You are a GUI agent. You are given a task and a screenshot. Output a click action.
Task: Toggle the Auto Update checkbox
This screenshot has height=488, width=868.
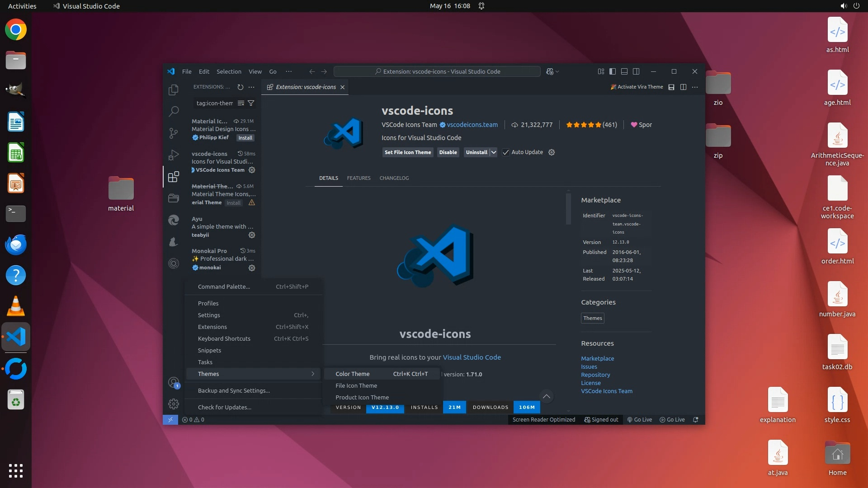pyautogui.click(x=506, y=152)
